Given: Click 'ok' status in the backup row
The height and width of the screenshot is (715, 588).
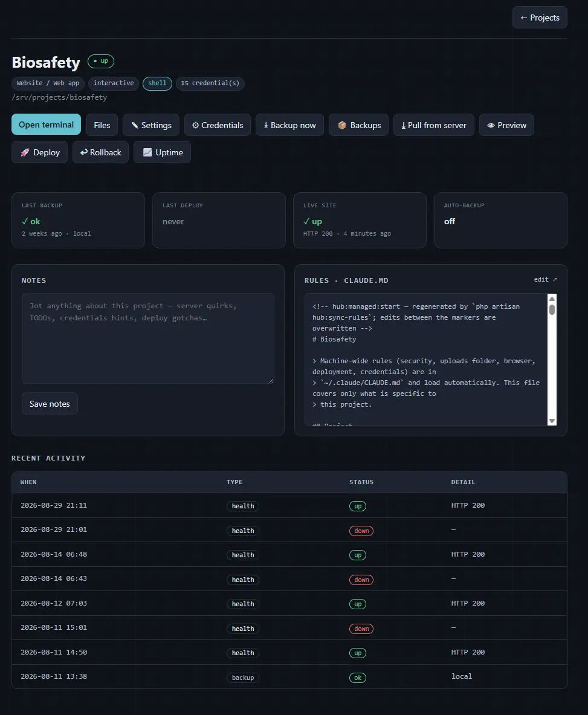Looking at the screenshot, I should point(358,678).
